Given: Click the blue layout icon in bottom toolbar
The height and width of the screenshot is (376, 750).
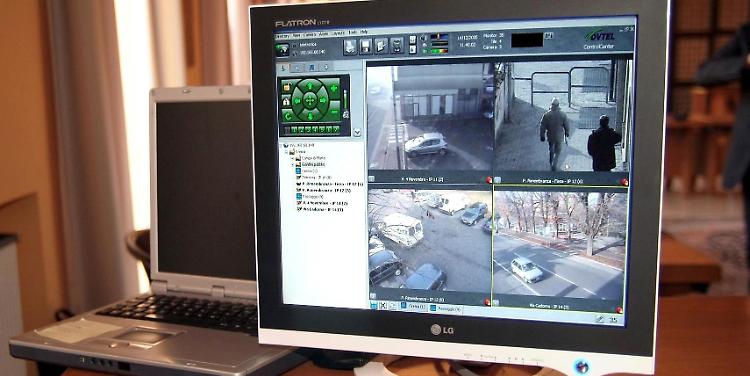Looking at the screenshot, I should (x=374, y=305).
